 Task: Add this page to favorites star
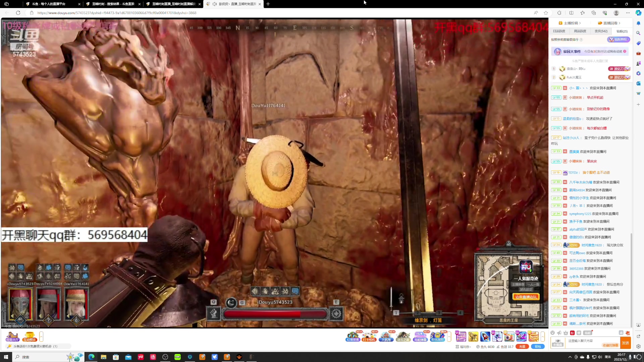tap(546, 13)
